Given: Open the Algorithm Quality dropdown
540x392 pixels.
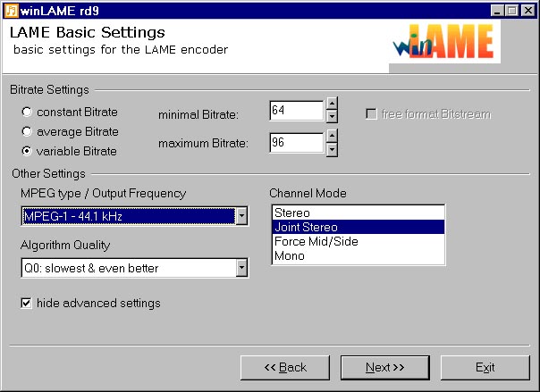Looking at the screenshot, I should [241, 268].
